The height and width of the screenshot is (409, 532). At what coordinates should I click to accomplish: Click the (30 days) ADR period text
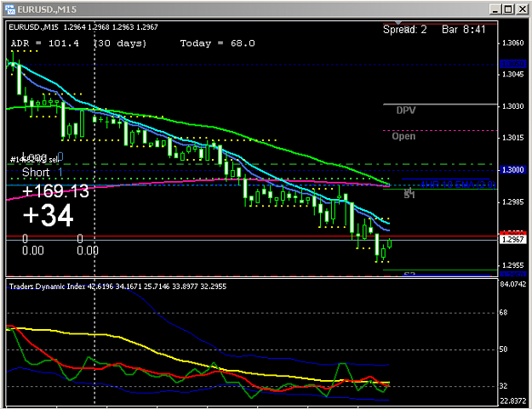tap(120, 43)
